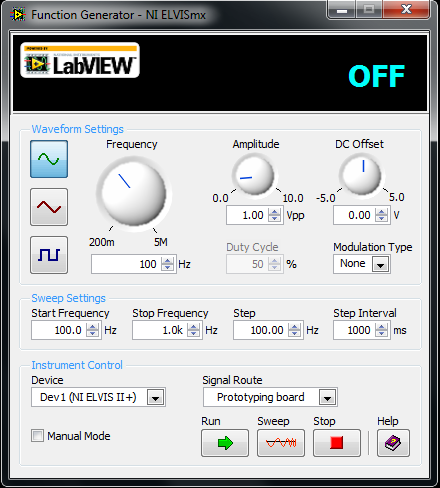Click the green Run arrow button
440x488 pixels.
225,443
